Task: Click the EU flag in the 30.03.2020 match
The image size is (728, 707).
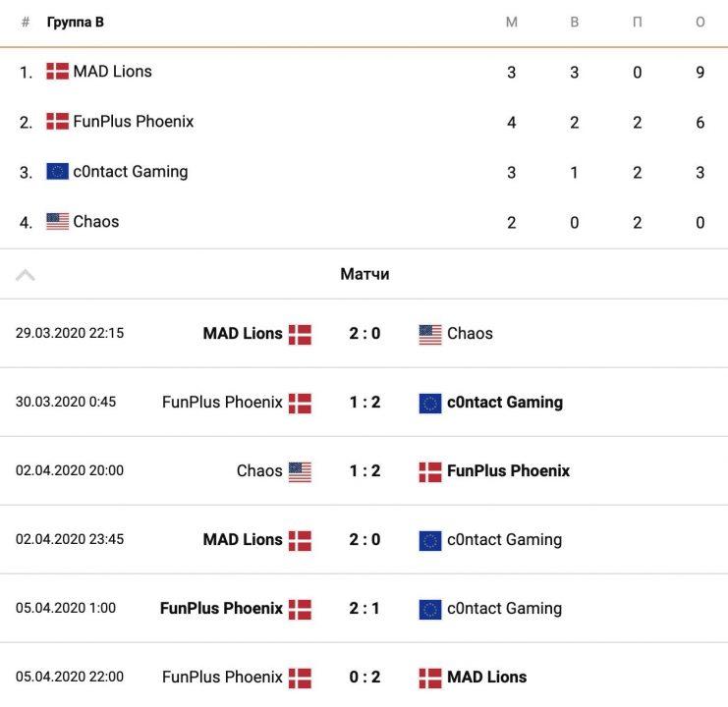Action: coord(430,403)
